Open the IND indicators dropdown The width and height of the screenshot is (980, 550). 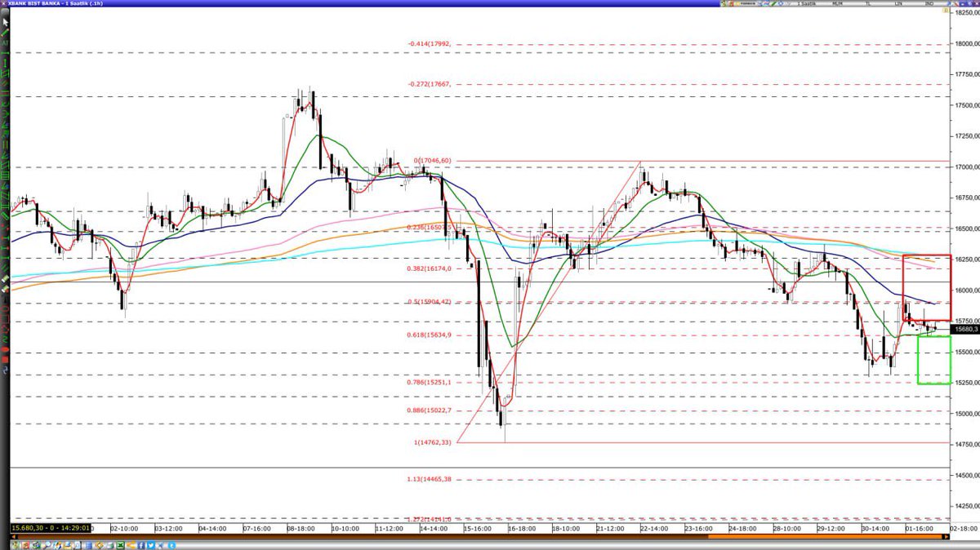click(x=929, y=4)
